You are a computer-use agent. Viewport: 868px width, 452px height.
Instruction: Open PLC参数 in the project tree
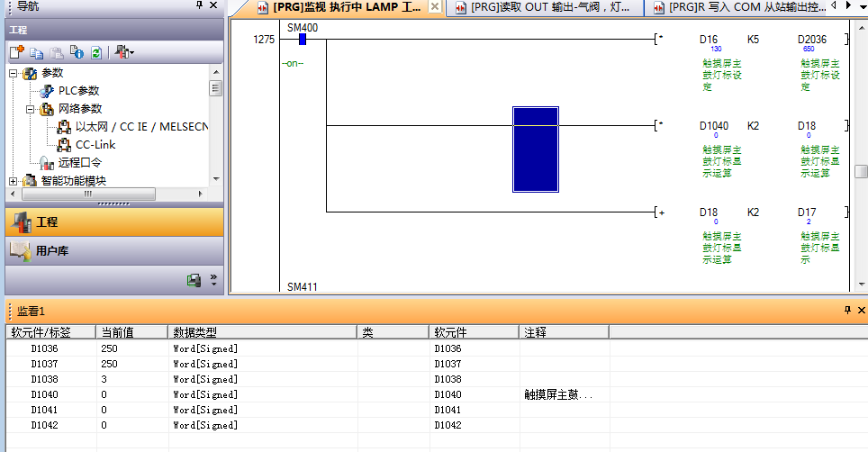coord(78,91)
